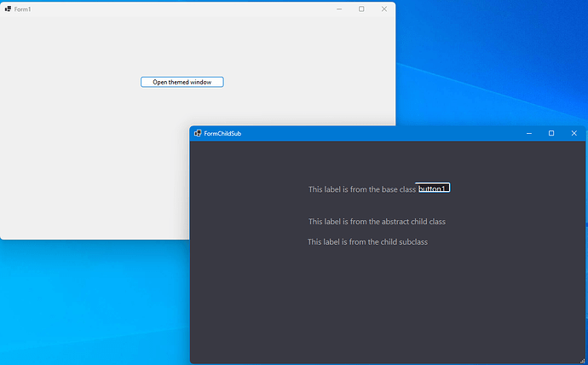Maximize the FormChildSub window
The image size is (588, 365).
tap(551, 133)
